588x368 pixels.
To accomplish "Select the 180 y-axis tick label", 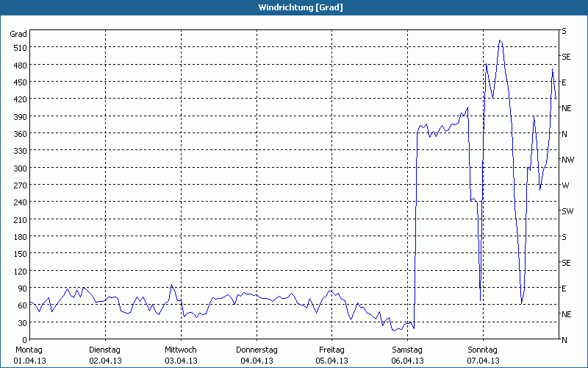I will (21, 237).
